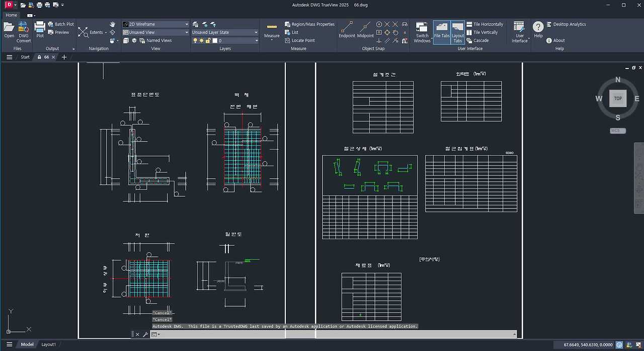
Task: Open the Unsaved View dropdown
Action: [x=187, y=32]
